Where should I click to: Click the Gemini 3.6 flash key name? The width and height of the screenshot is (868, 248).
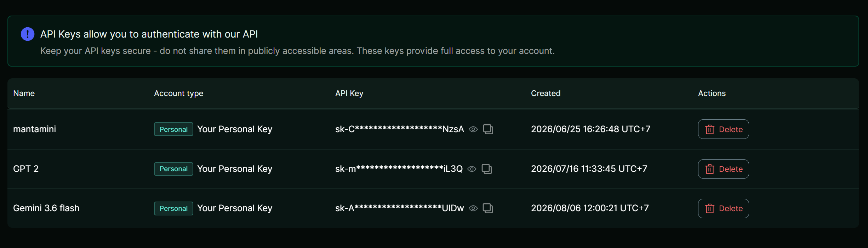point(46,208)
